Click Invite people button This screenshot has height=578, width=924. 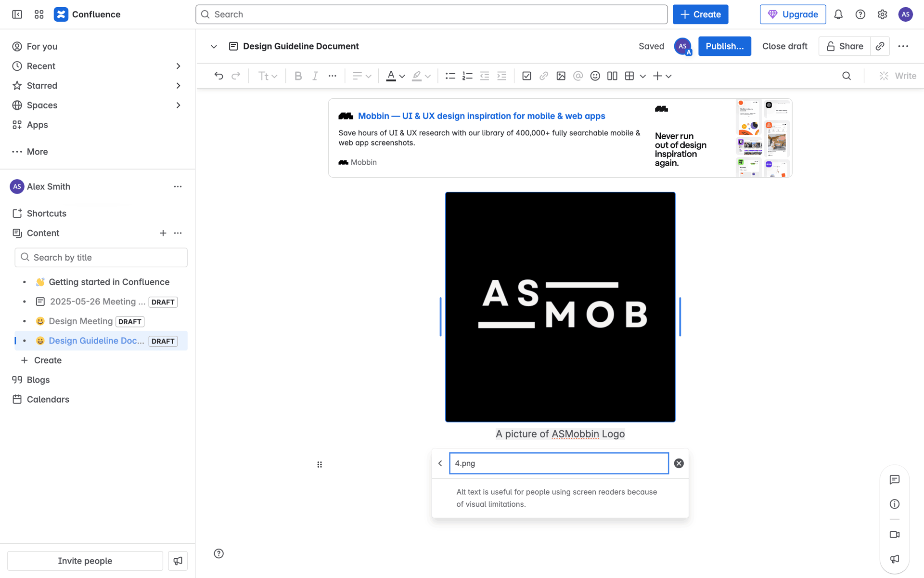85,561
